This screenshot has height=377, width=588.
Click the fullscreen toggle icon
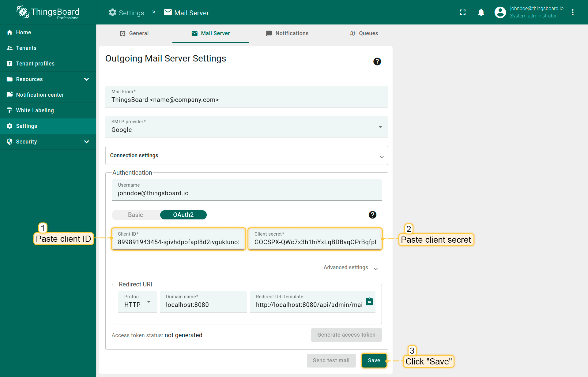click(x=463, y=12)
